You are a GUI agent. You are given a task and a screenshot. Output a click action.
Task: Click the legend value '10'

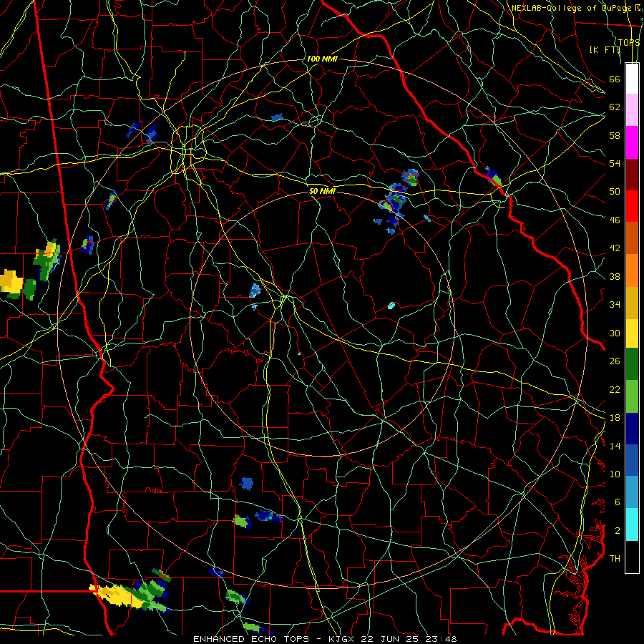[x=615, y=474]
